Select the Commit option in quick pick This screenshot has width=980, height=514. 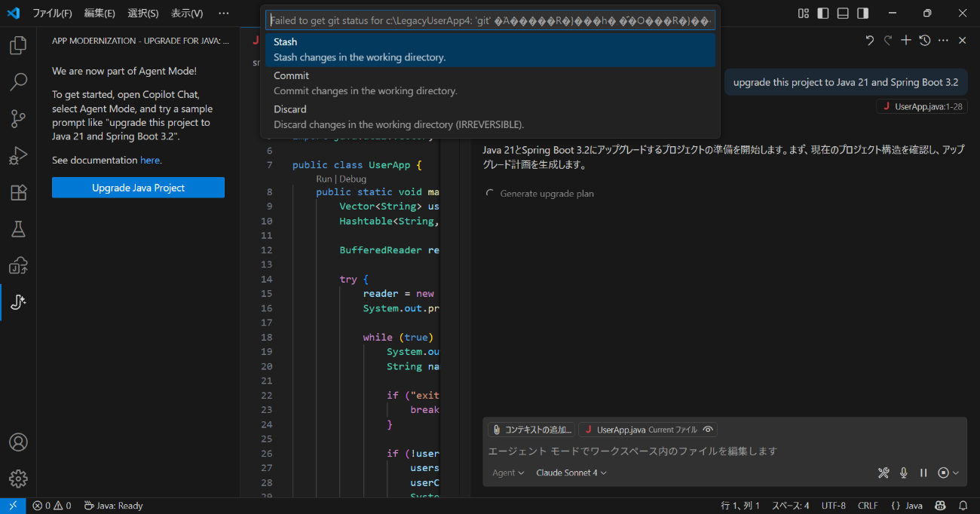click(490, 83)
